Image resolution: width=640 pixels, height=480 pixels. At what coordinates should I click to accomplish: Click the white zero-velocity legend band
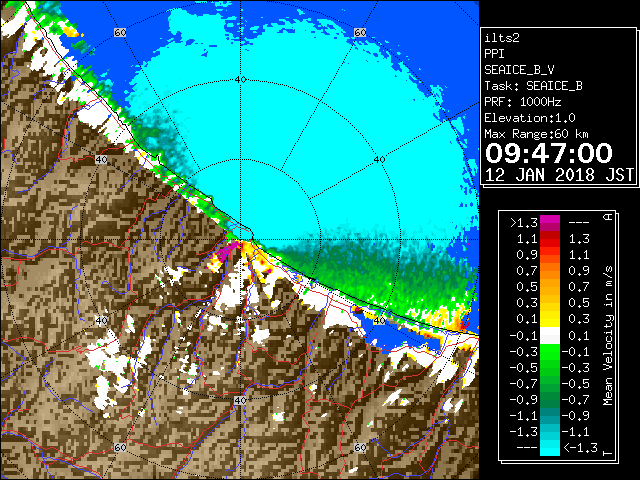coord(550,336)
